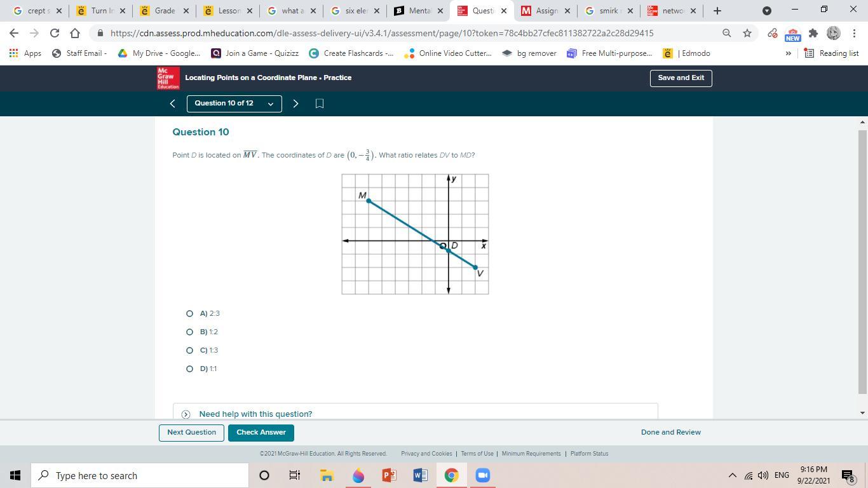
Task: Open File Explorer from the taskbar
Action: click(327, 475)
